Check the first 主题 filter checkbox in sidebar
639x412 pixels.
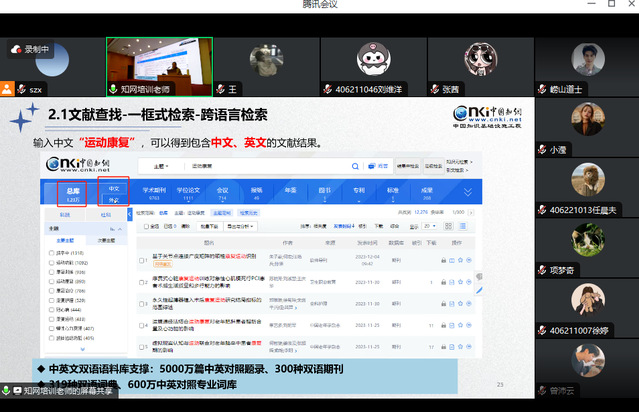click(x=52, y=253)
